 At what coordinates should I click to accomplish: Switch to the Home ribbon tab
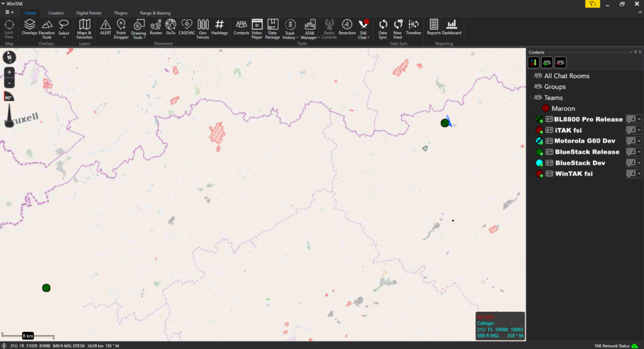tap(30, 13)
